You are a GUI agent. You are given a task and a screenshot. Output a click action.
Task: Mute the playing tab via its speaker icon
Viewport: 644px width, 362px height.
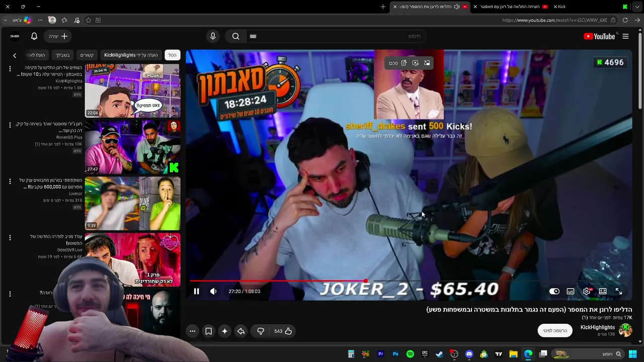457,7
